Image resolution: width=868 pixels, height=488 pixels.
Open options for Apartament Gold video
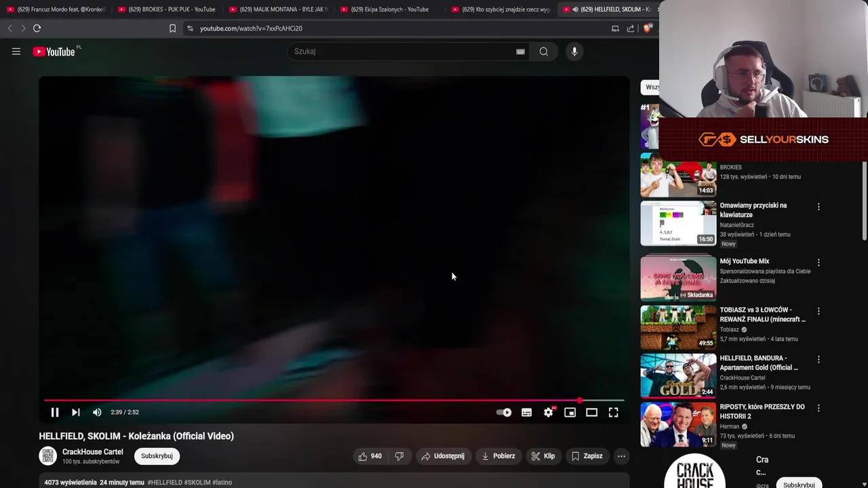coord(818,359)
